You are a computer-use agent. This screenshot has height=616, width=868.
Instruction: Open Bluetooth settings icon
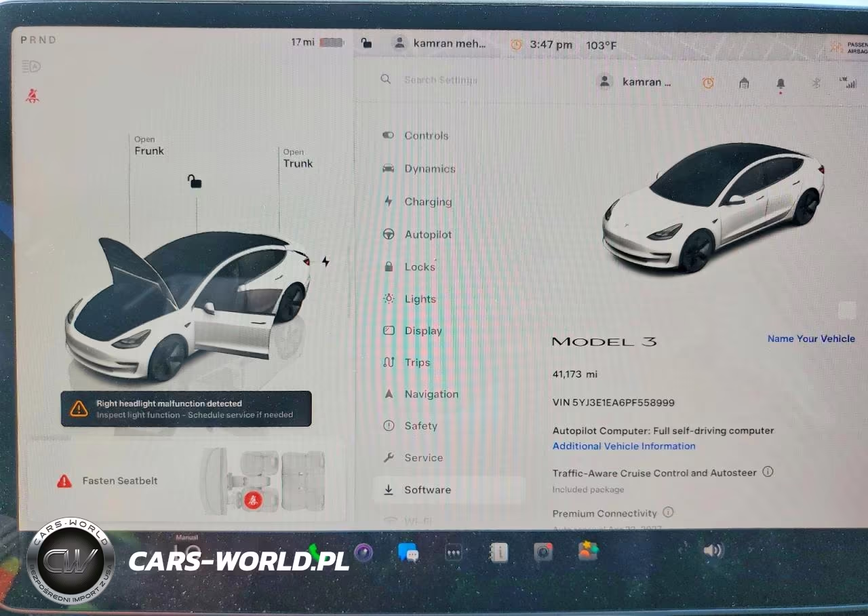point(816,83)
